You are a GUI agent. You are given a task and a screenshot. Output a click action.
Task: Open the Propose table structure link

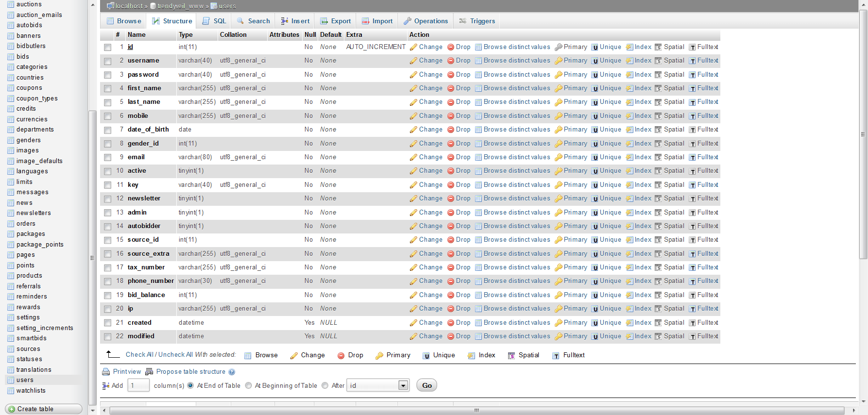coord(191,372)
